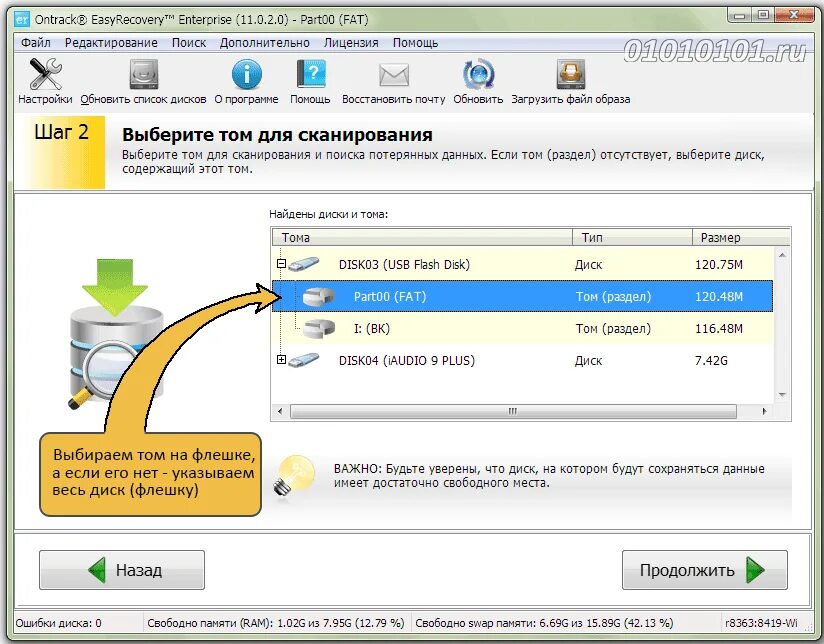
Task: Open the Лицензия menu
Action: 351,43
